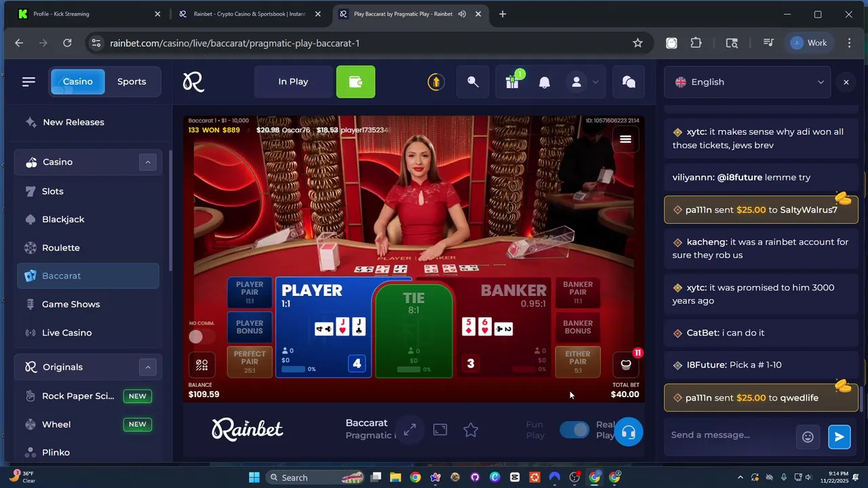The image size is (868, 488).
Task: Open a new browser tab
Action: coord(502,14)
